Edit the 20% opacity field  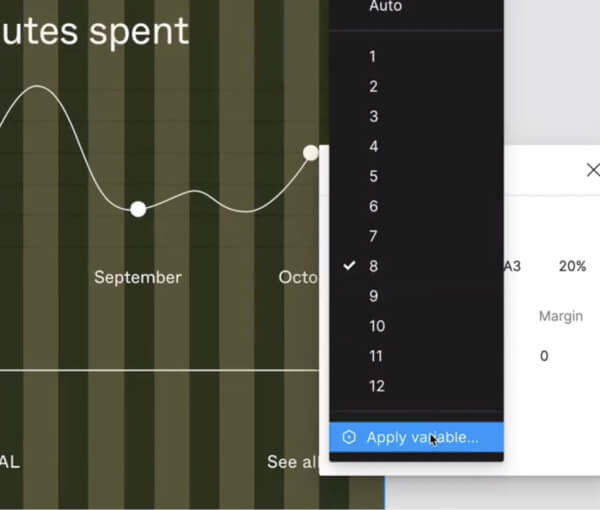tap(572, 267)
